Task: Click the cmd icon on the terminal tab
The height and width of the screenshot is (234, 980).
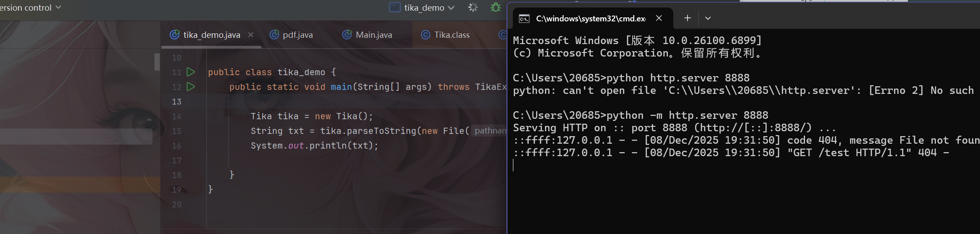Action: tap(524, 18)
